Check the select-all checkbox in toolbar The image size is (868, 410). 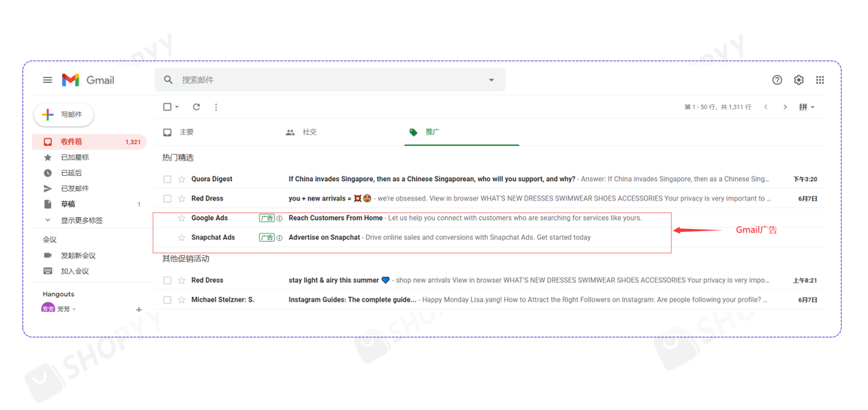coord(168,107)
